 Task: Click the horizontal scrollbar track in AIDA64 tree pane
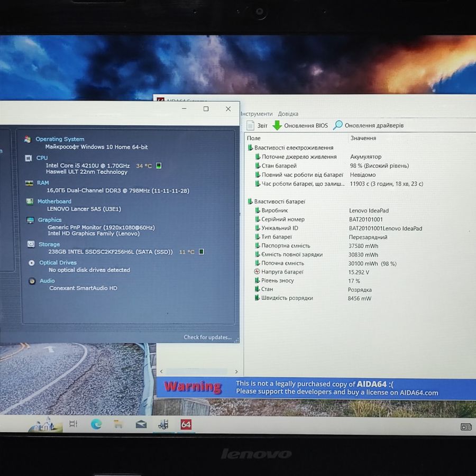click(197, 372)
